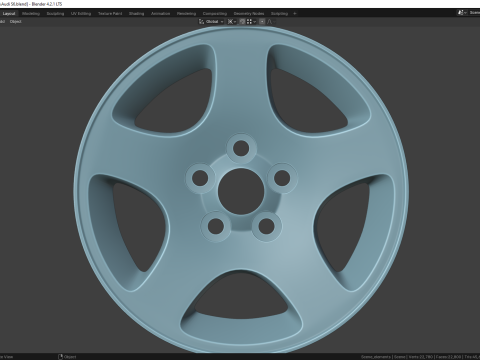Switch to the Shading workspace
The height and width of the screenshot is (360, 480).
click(137, 14)
